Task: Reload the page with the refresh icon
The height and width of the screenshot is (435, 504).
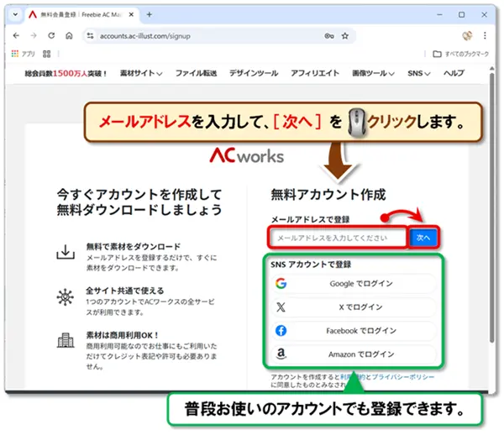Action: point(51,35)
